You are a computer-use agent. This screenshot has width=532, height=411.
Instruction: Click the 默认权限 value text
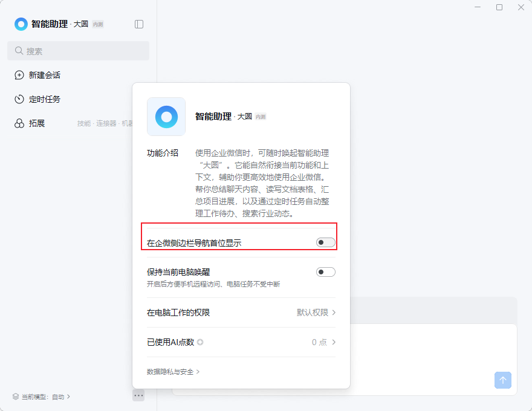point(313,312)
